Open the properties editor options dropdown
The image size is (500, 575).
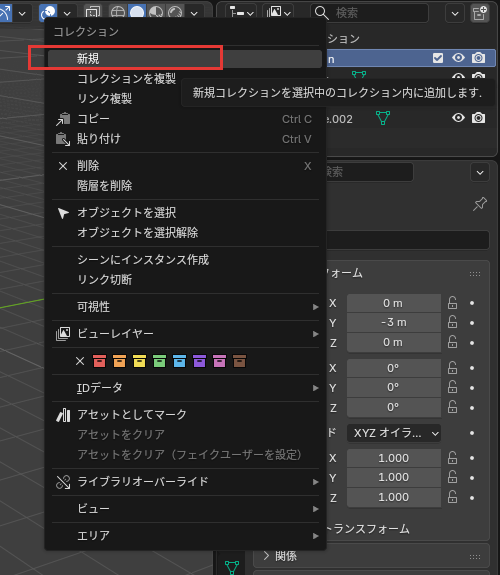[x=480, y=172]
